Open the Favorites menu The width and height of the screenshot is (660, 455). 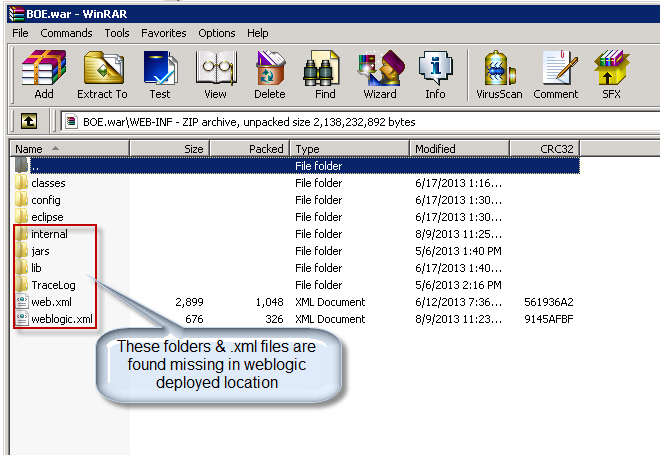[x=163, y=33]
